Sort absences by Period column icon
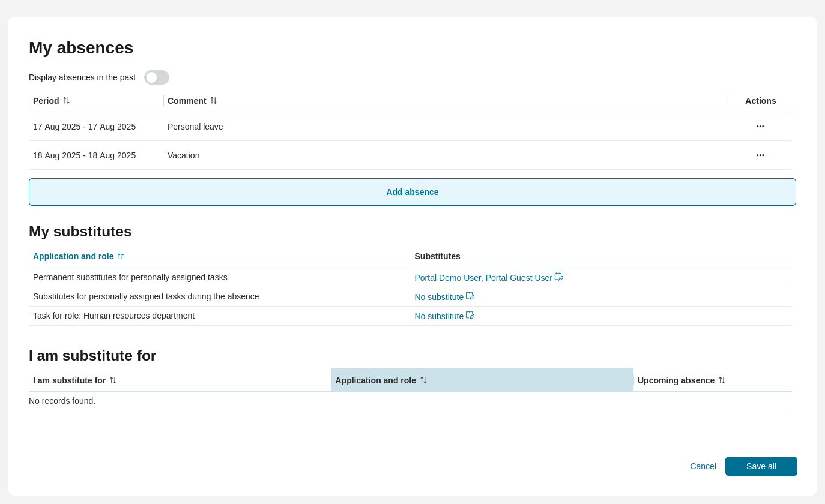This screenshot has width=825, height=504. tap(67, 101)
